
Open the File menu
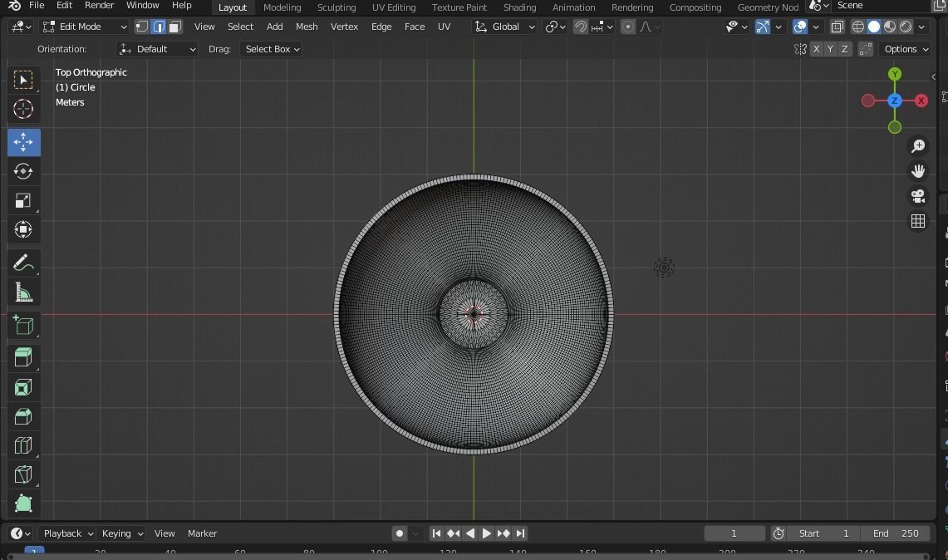point(37,6)
